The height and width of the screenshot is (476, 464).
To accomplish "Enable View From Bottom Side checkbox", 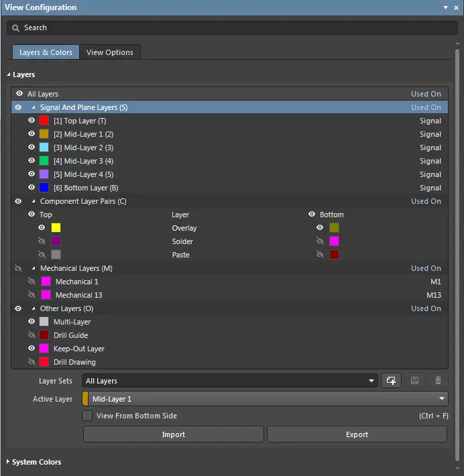I will pos(87,416).
